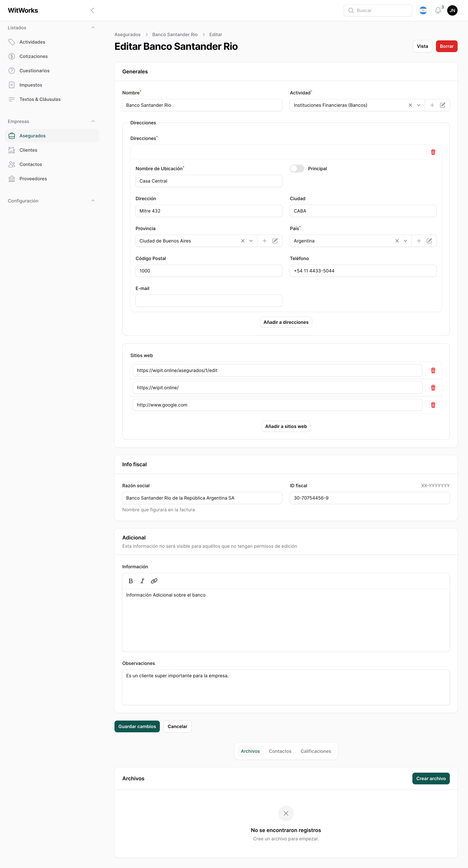Add a new País with plus icon

click(419, 241)
